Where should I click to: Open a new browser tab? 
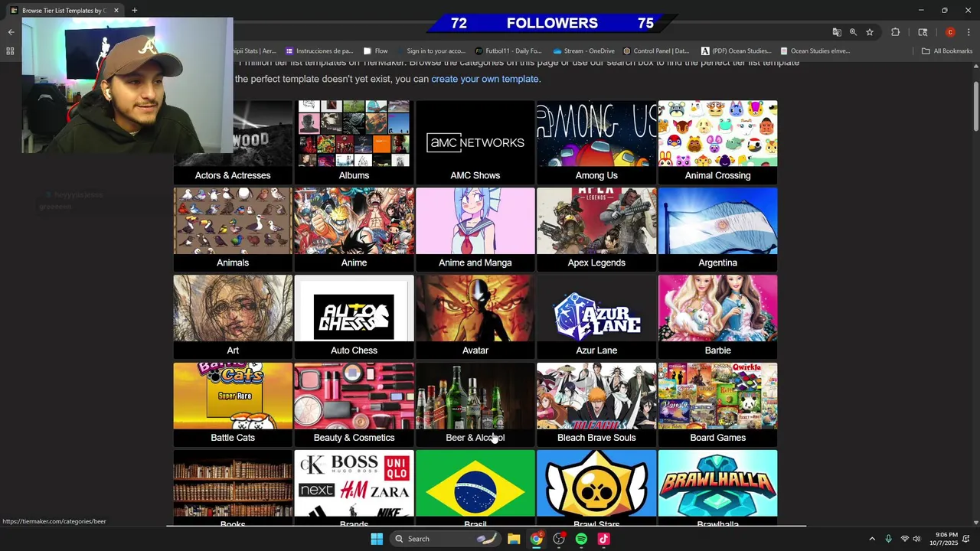(134, 11)
